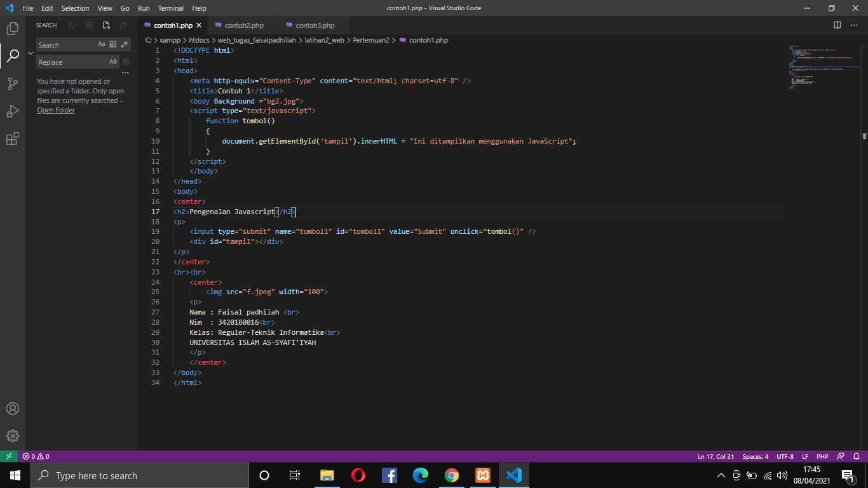
Task: Open Windows Start menu
Action: pos(15,475)
